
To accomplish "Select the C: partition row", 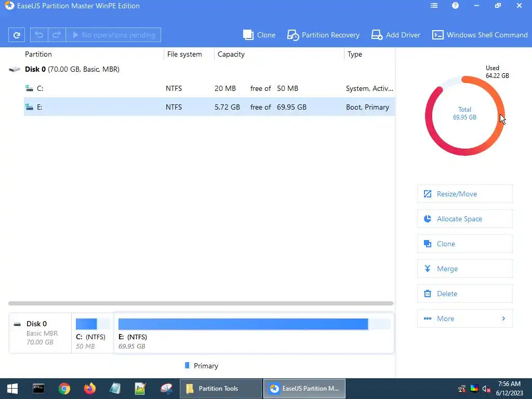I will 209,88.
